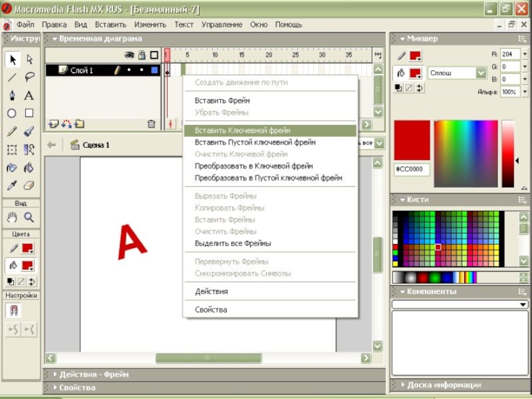Select the Fill Transform tool

[29, 150]
